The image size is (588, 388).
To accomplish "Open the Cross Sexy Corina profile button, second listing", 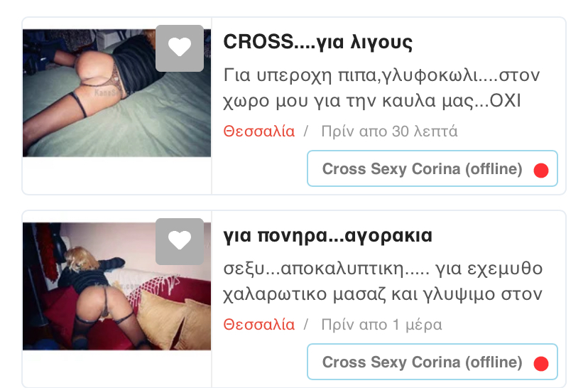I will pos(432,362).
